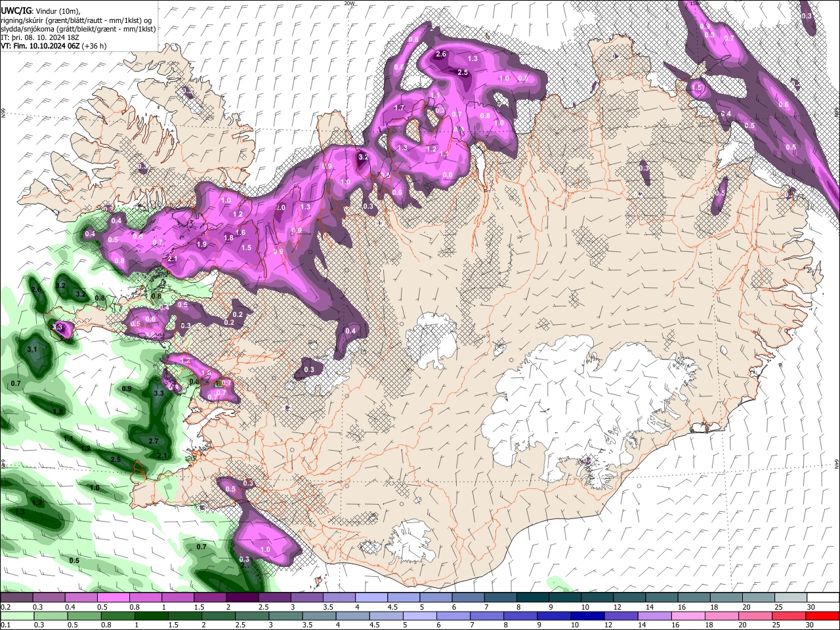Click the bright magenta 0.5–0.8 snow legend swatch
This screenshot has height=630, width=840.
pos(114,598)
